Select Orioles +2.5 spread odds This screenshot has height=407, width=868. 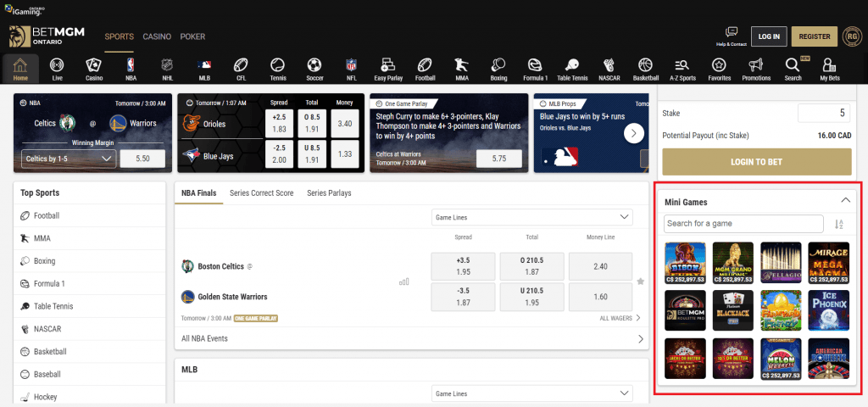280,123
